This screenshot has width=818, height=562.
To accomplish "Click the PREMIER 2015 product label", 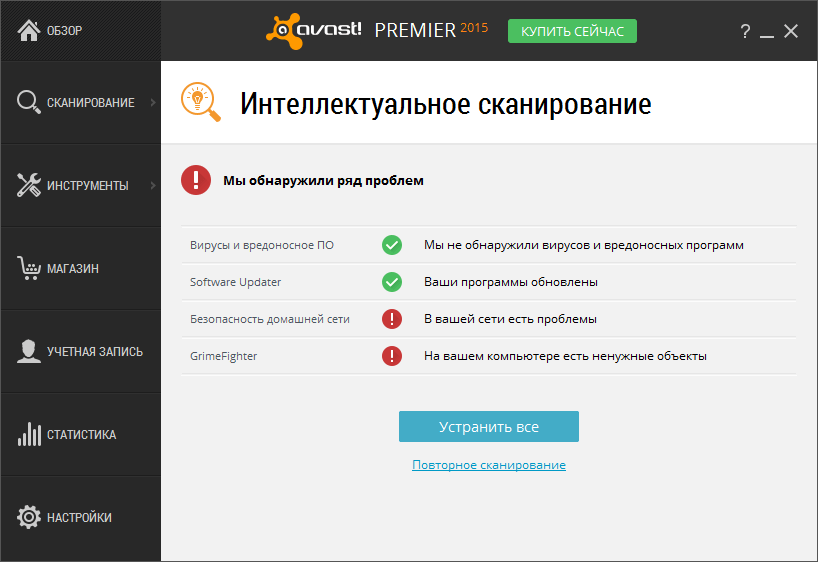I will 431,30.
